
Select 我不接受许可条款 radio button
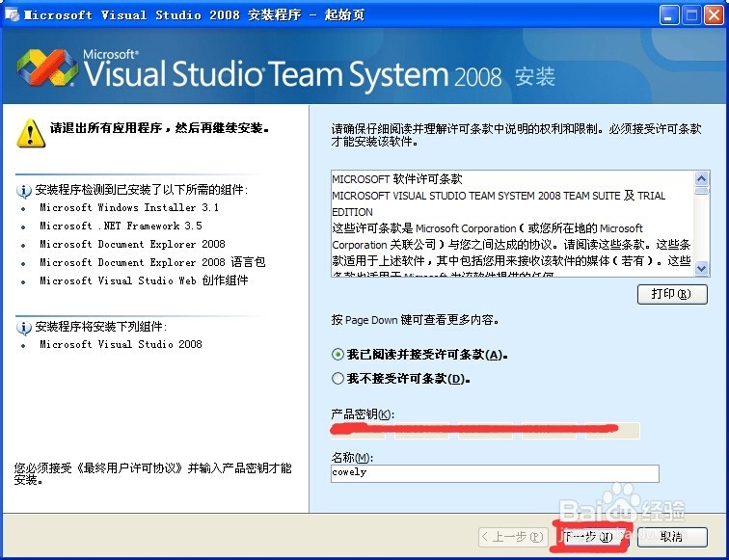338,378
